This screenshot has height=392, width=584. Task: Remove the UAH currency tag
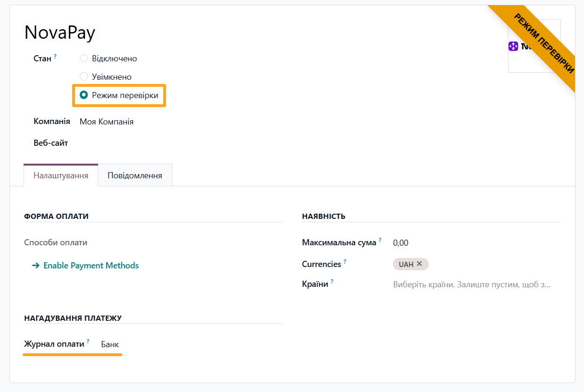click(419, 264)
